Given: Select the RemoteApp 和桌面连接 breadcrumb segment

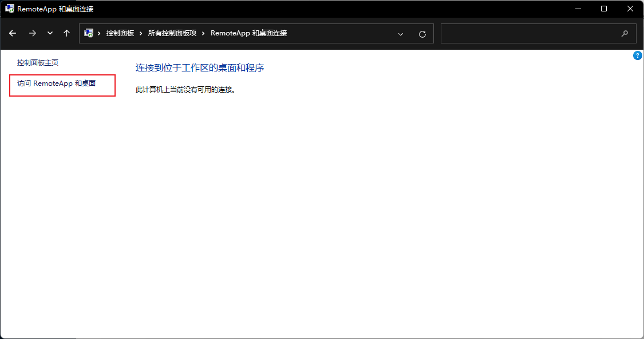Looking at the screenshot, I should coord(248,33).
